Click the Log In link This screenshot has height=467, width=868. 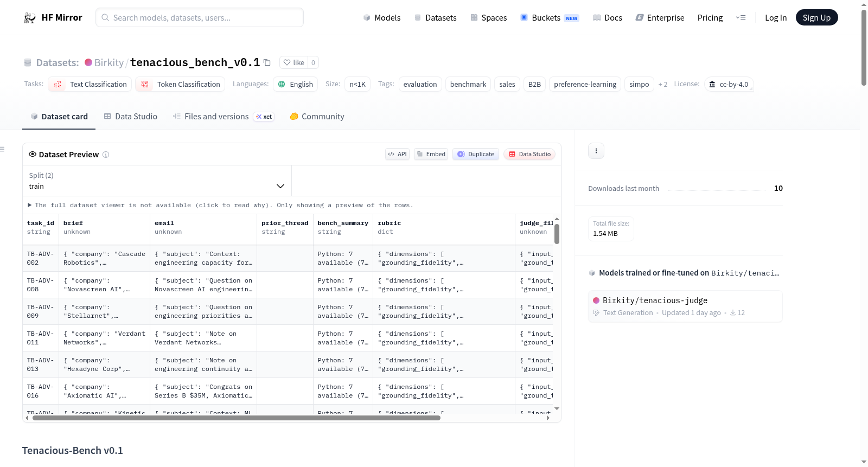[x=776, y=18]
